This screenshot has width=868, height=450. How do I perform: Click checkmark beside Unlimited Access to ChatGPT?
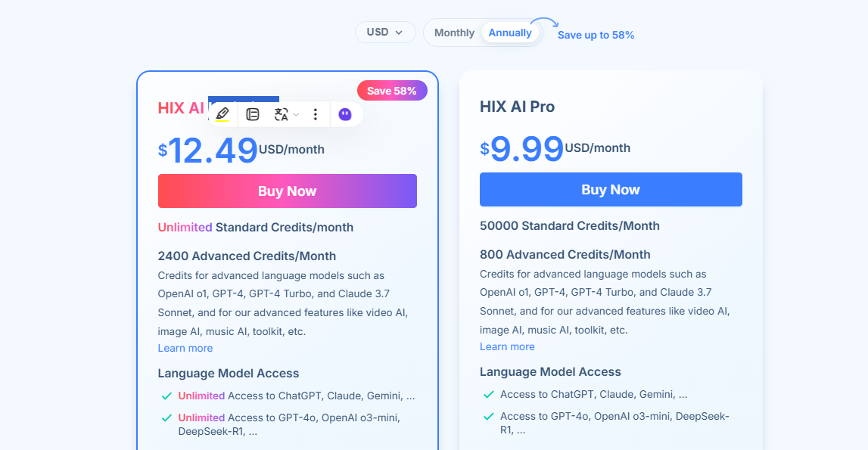click(x=166, y=396)
